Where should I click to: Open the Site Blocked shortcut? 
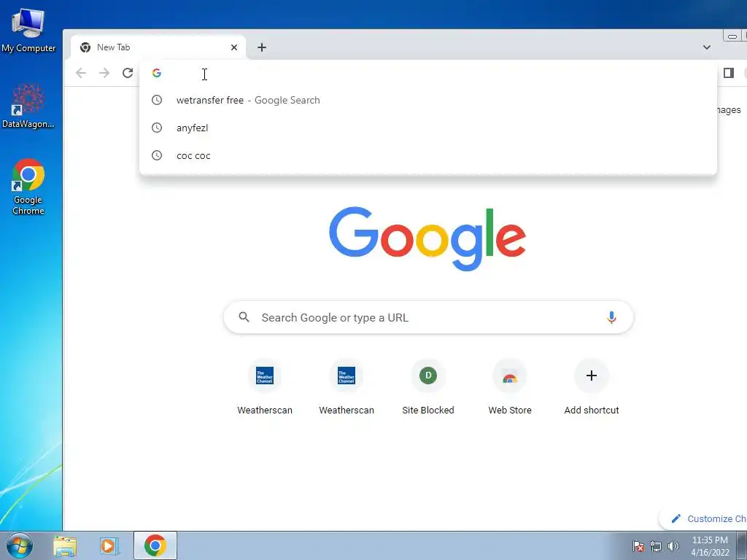click(427, 387)
